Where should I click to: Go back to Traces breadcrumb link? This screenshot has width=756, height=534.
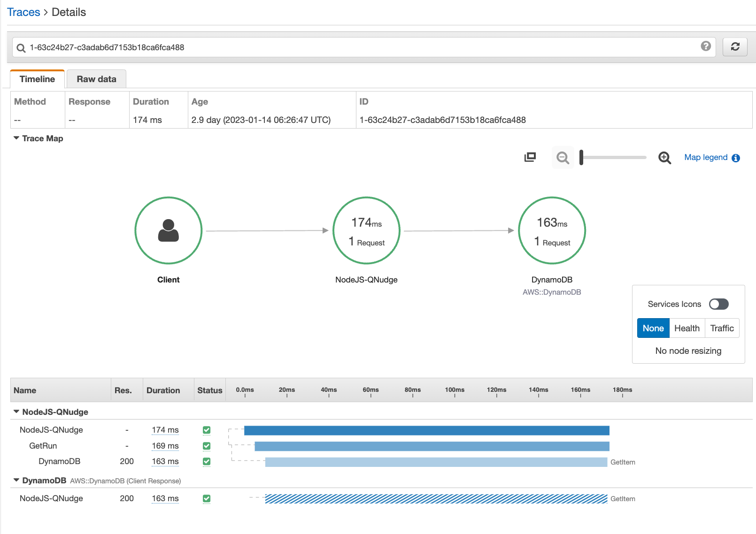click(23, 12)
